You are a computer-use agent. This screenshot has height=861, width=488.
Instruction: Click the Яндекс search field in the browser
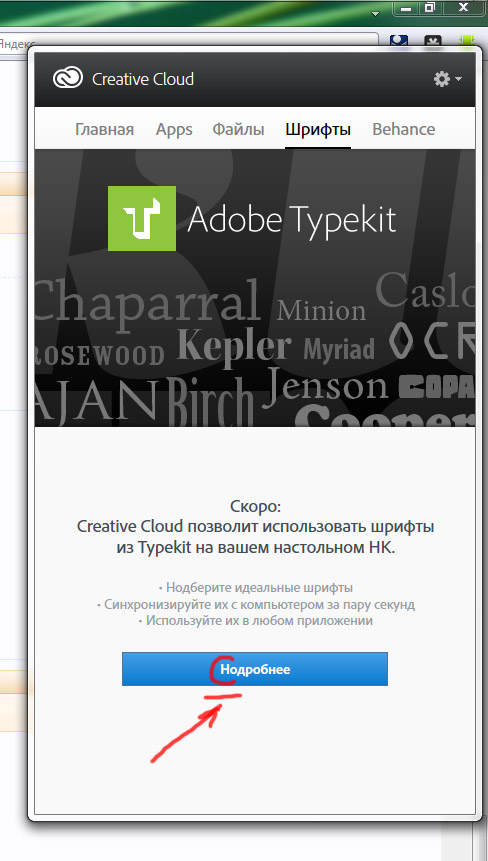tap(187, 43)
